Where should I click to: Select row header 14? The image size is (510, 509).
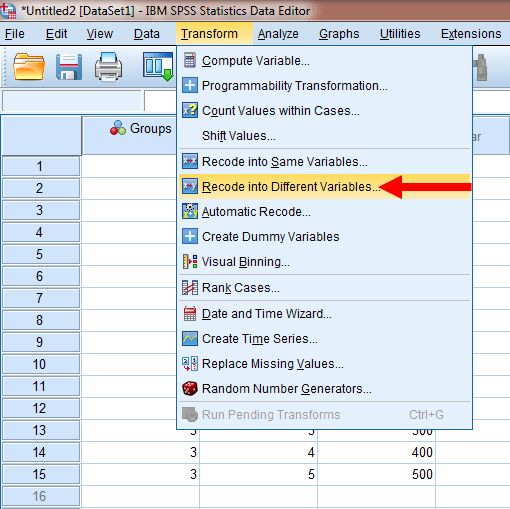click(x=41, y=452)
